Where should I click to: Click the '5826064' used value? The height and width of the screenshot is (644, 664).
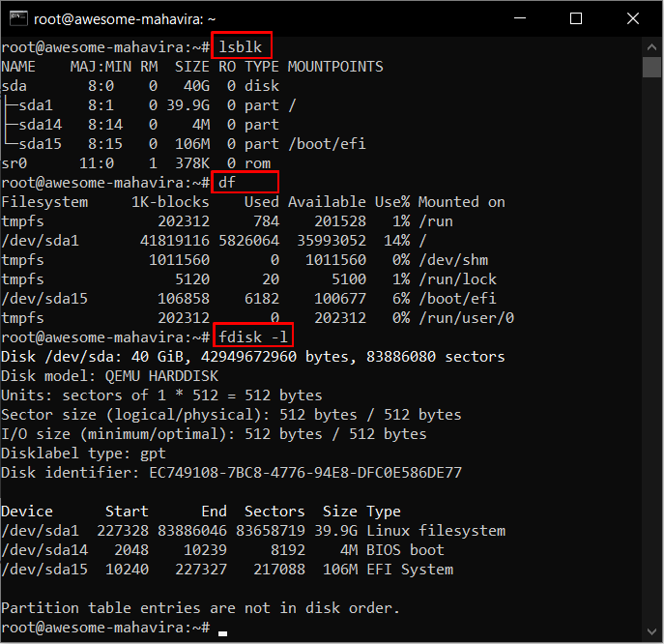pos(249,241)
